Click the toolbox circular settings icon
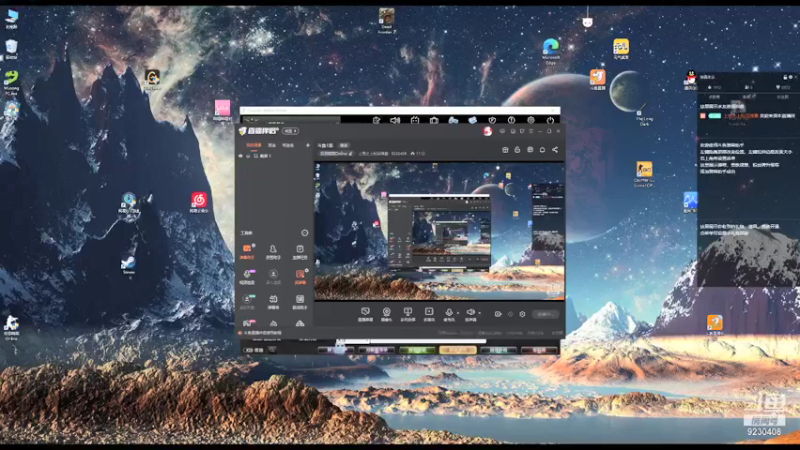Image resolution: width=800 pixels, height=450 pixels. [x=305, y=233]
